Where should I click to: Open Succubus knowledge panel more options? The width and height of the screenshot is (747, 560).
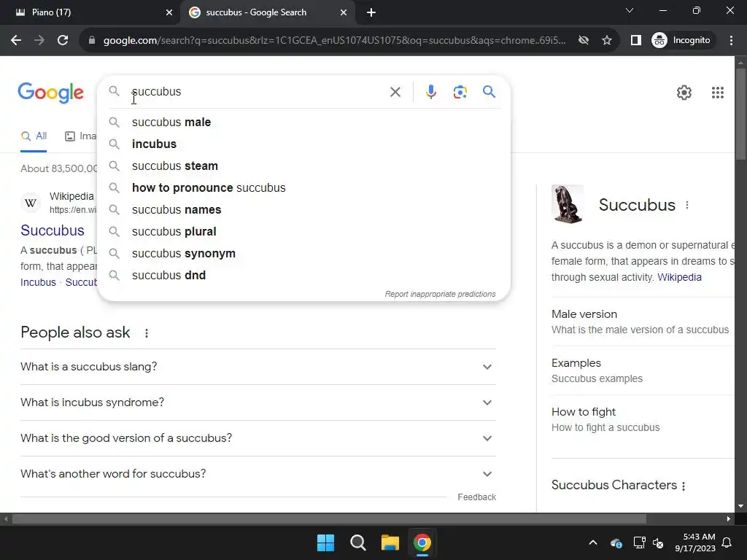click(687, 205)
